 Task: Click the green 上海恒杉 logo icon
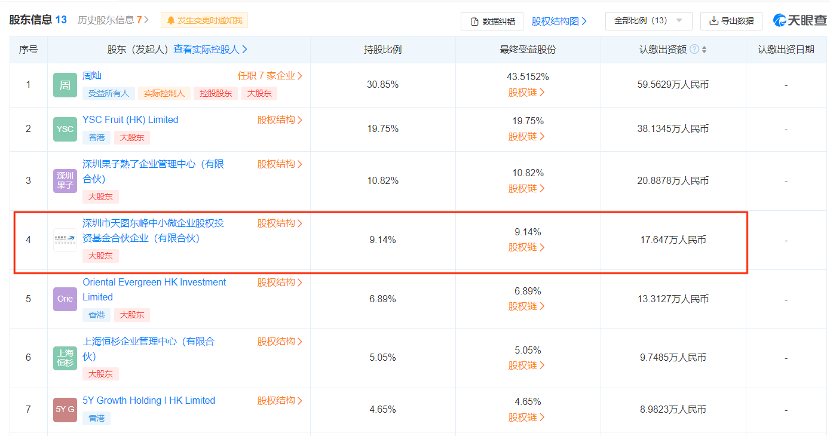pos(64,357)
